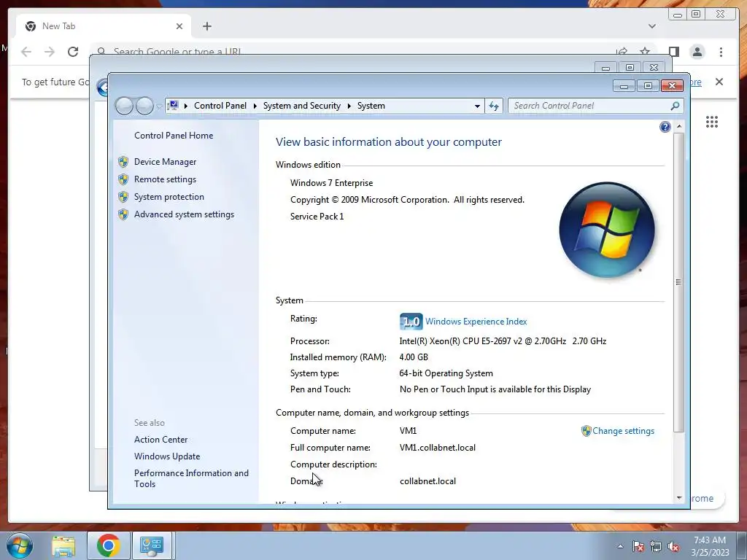The height and width of the screenshot is (560, 747).
Task: Click Chrome's forward arrow
Action: pyautogui.click(x=50, y=52)
